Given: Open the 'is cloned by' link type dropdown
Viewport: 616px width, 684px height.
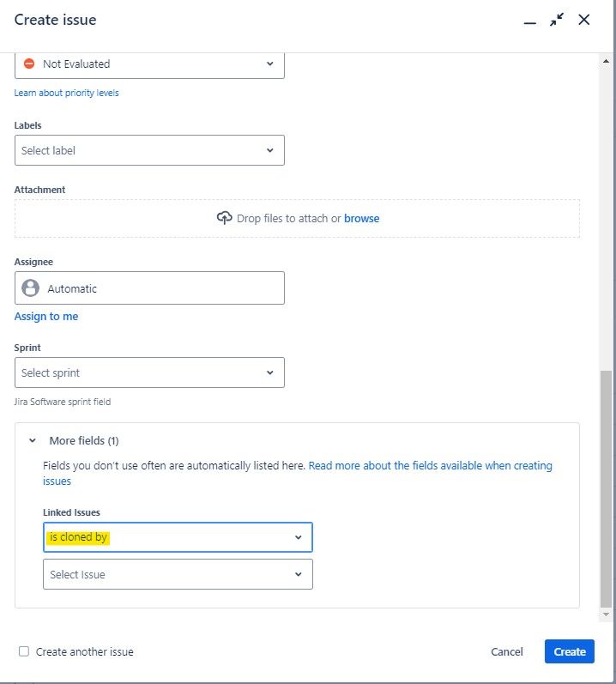Looking at the screenshot, I should pyautogui.click(x=178, y=537).
